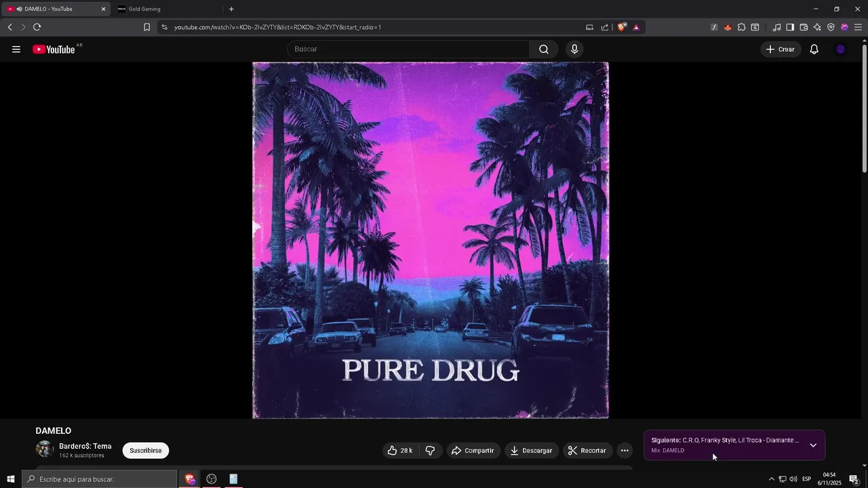This screenshot has width=868, height=488.
Task: Open the extensions puzzle menu
Action: (741, 27)
